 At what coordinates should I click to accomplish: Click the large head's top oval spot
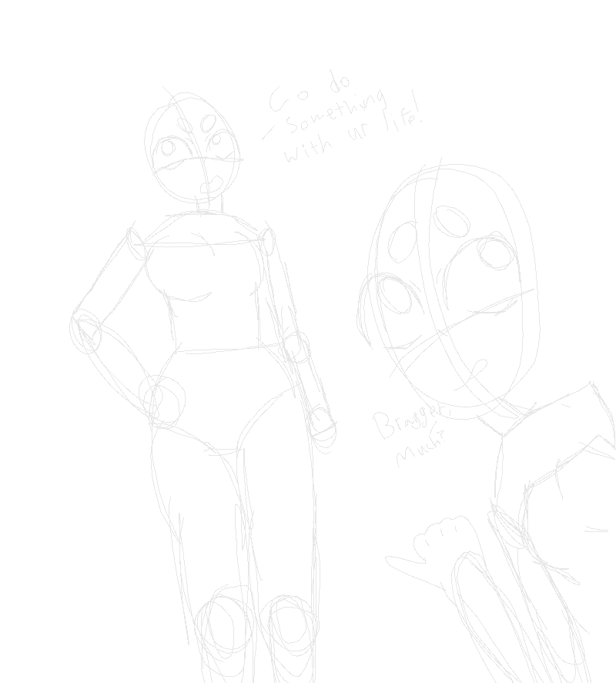coord(451,221)
